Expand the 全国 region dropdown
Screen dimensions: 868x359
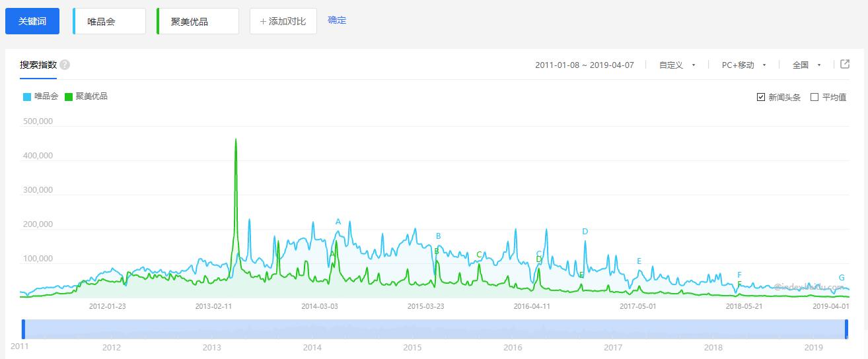[x=807, y=65]
